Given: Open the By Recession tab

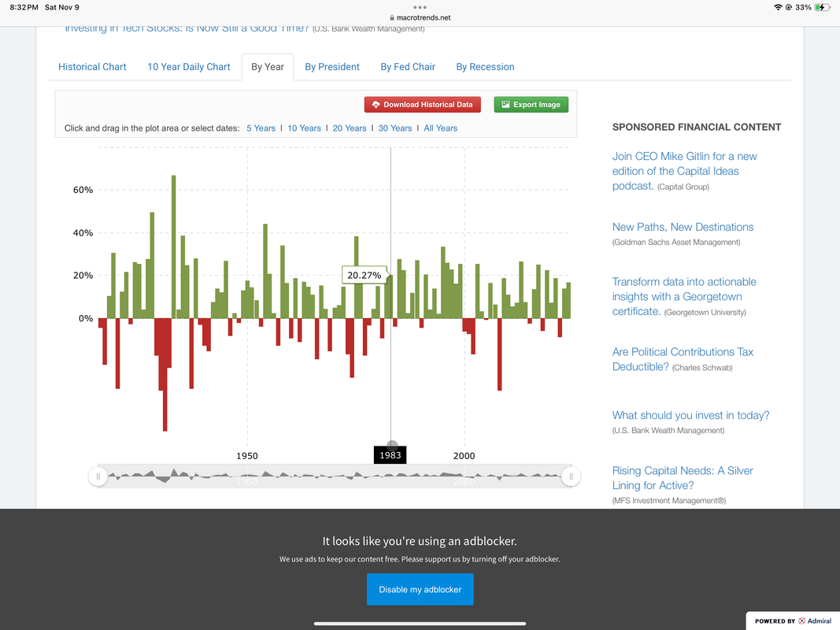Looking at the screenshot, I should (x=486, y=67).
